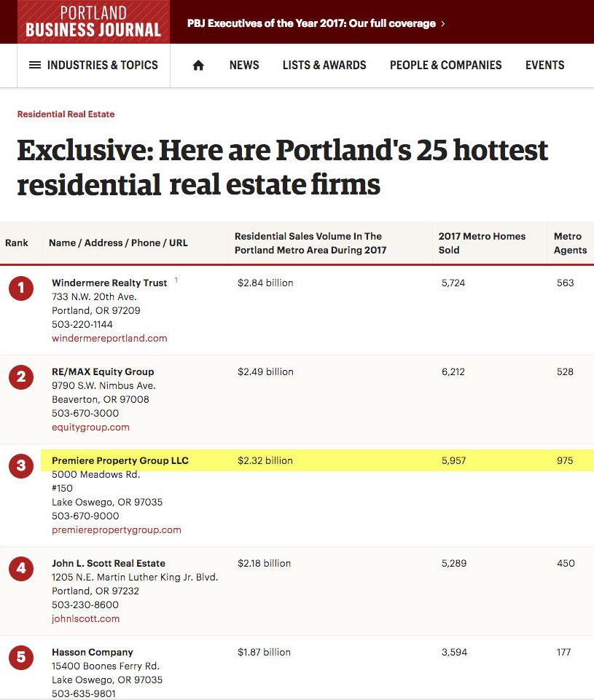
Task: Open the LISTS & AWARDS menu
Action: (324, 65)
